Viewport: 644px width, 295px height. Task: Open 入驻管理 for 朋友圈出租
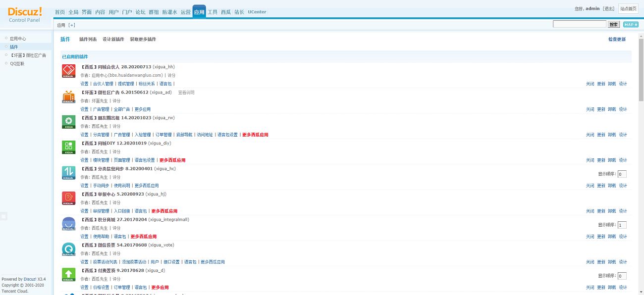pyautogui.click(x=143, y=135)
